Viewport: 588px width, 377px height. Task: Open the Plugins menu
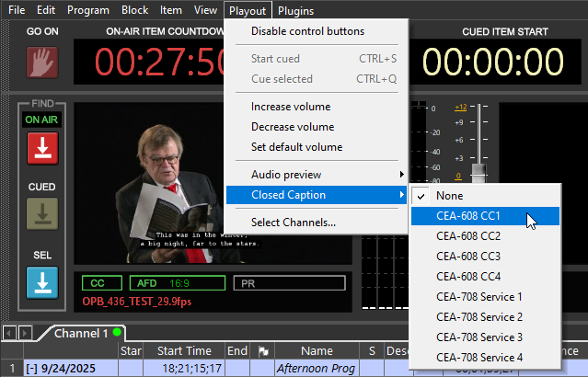pyautogui.click(x=295, y=10)
